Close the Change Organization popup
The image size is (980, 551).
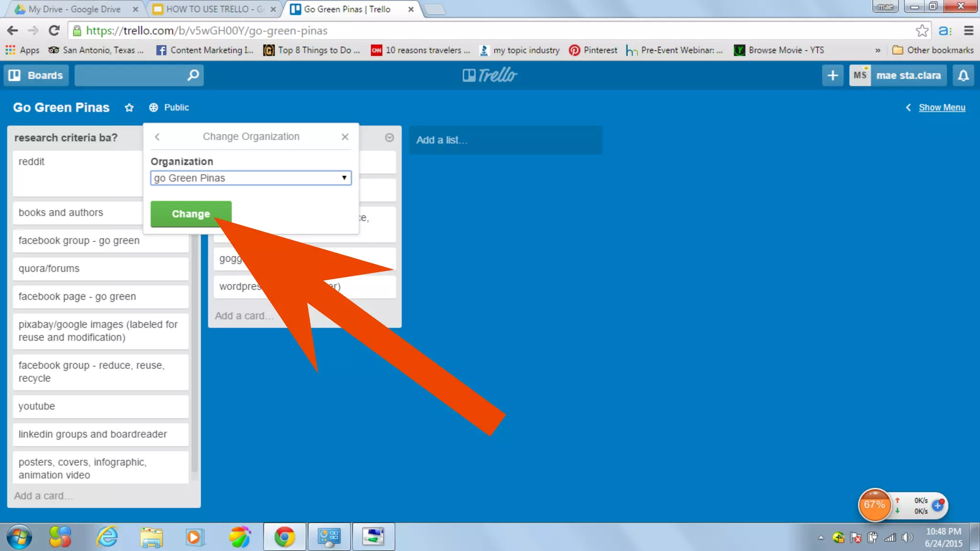pos(345,137)
